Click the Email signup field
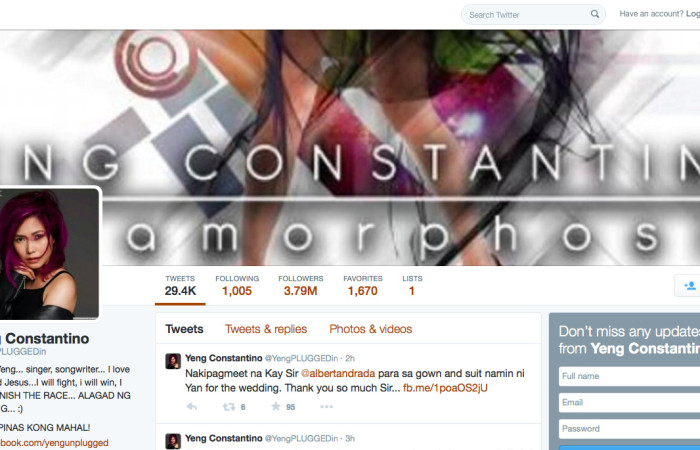 click(x=629, y=403)
